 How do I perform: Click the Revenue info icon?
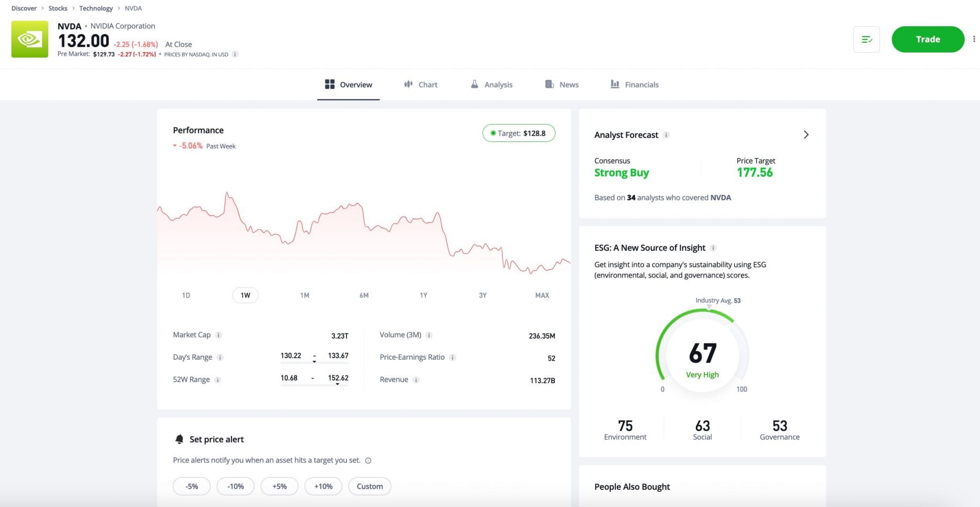point(416,380)
